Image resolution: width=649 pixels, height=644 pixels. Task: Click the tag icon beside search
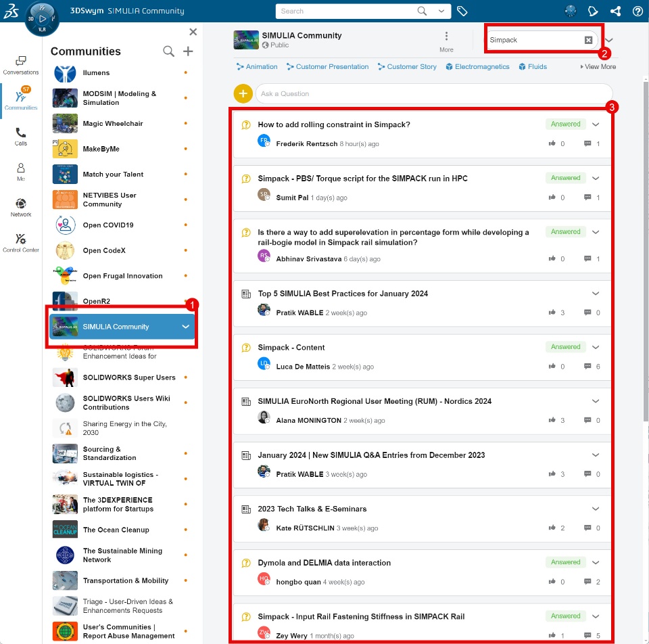[462, 11]
